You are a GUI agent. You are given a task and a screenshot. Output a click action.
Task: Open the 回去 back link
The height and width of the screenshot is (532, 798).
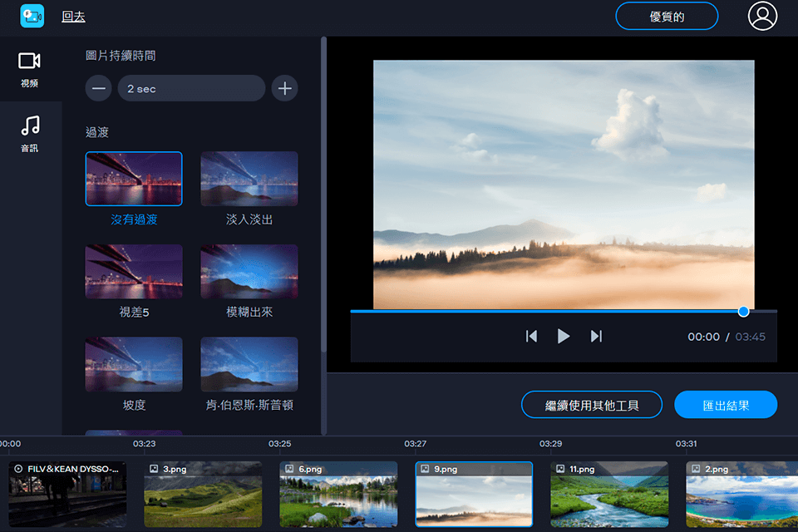[71, 16]
